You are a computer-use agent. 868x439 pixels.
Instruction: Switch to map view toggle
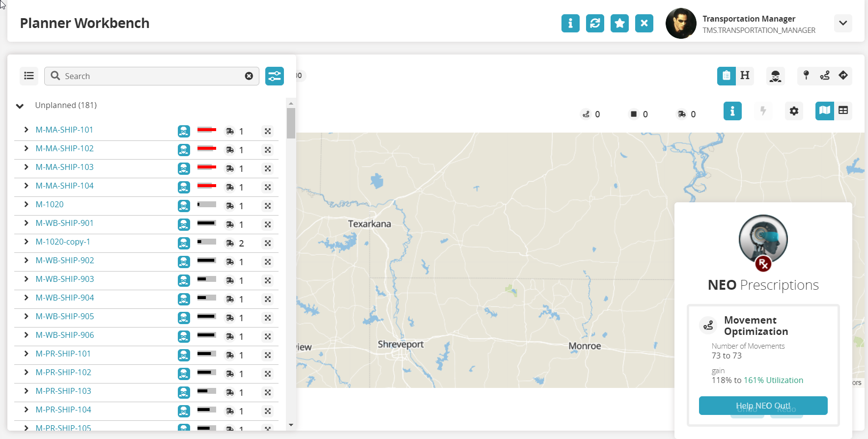(x=824, y=111)
